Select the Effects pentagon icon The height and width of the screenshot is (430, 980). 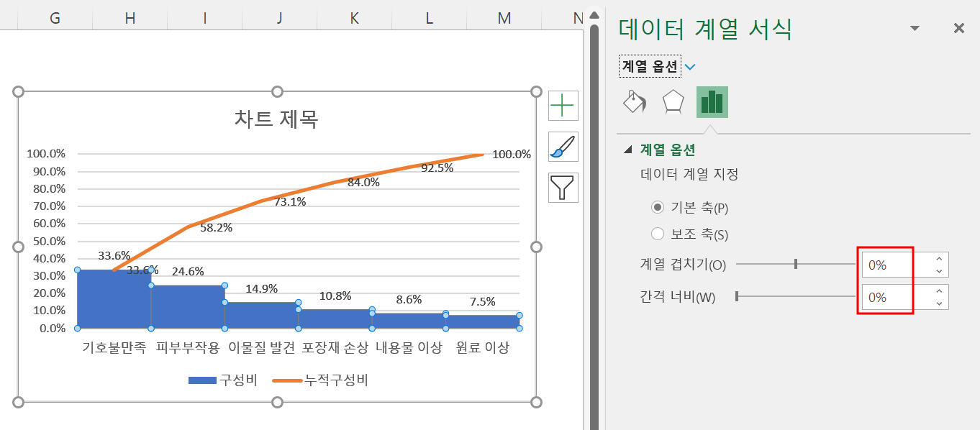pyautogui.click(x=673, y=102)
